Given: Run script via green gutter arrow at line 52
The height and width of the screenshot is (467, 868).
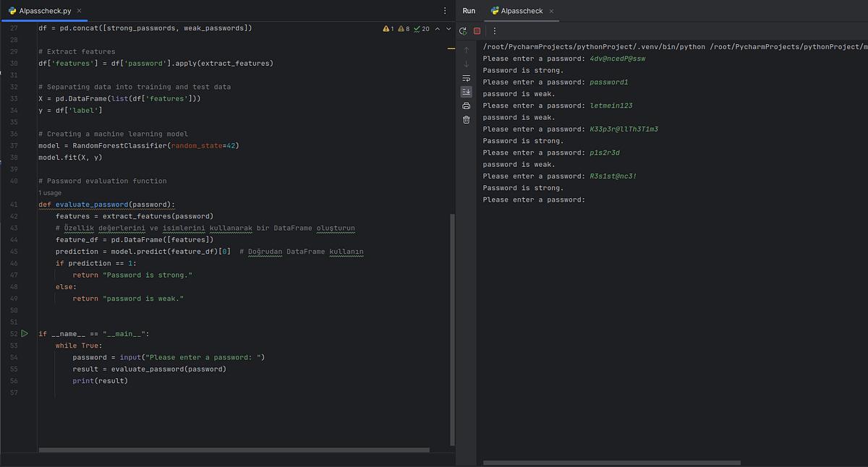Looking at the screenshot, I should point(24,333).
